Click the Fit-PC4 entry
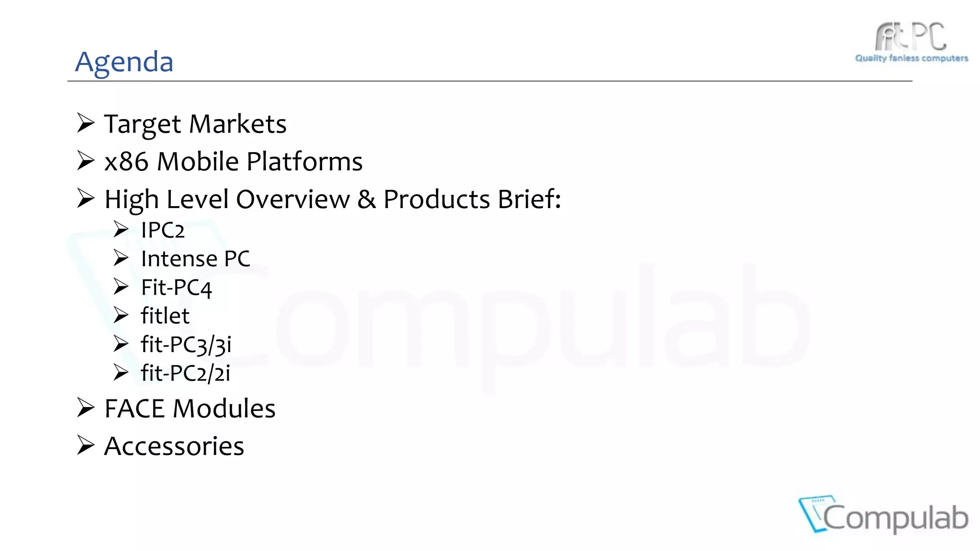 tap(176, 287)
